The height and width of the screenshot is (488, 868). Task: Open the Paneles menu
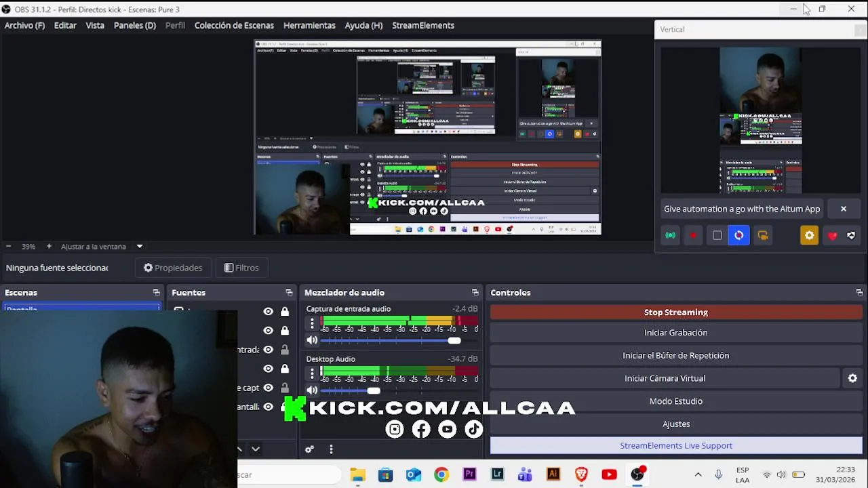135,25
